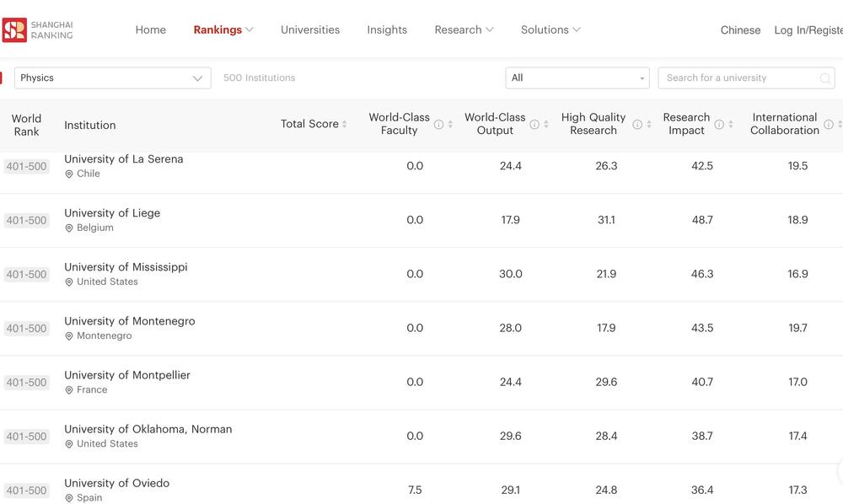Open the All region filter dropdown
Screen dimensions: 843x504
click(577, 78)
